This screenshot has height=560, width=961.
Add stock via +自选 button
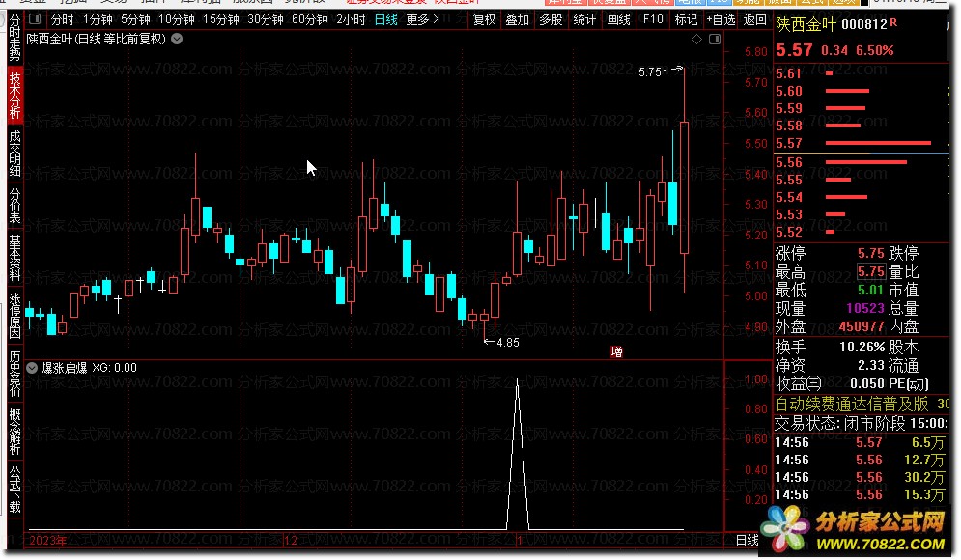pyautogui.click(x=721, y=19)
